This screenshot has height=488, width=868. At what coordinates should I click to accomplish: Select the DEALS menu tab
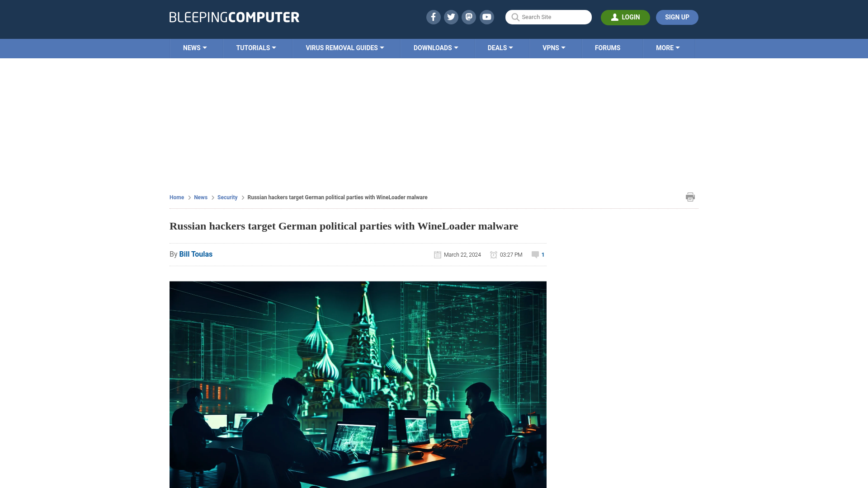pyautogui.click(x=500, y=47)
